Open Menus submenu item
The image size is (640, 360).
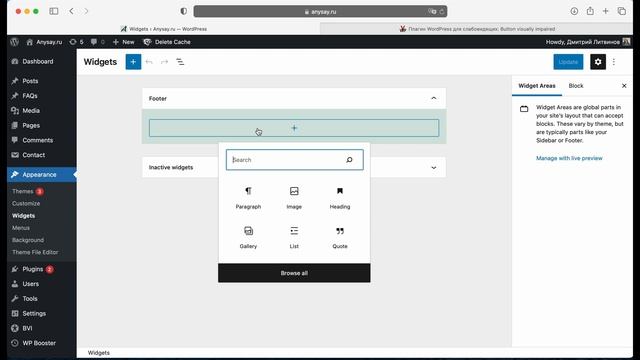(21, 228)
